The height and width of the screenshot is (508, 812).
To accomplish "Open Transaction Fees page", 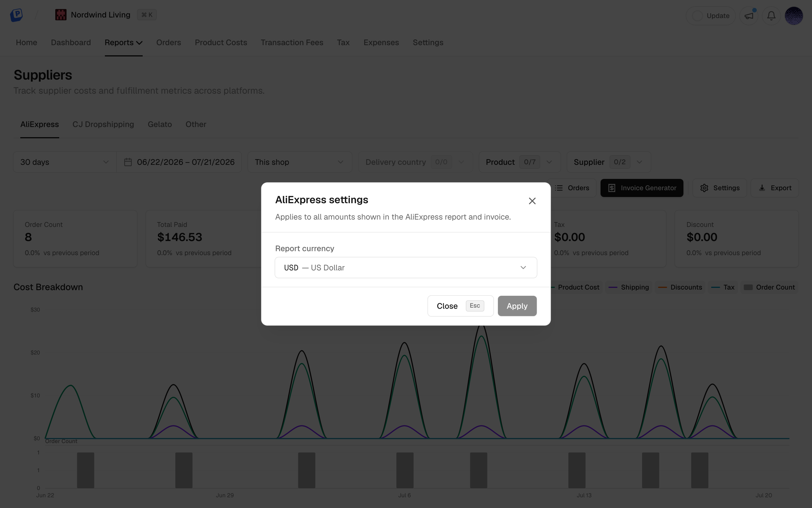I will [x=292, y=42].
